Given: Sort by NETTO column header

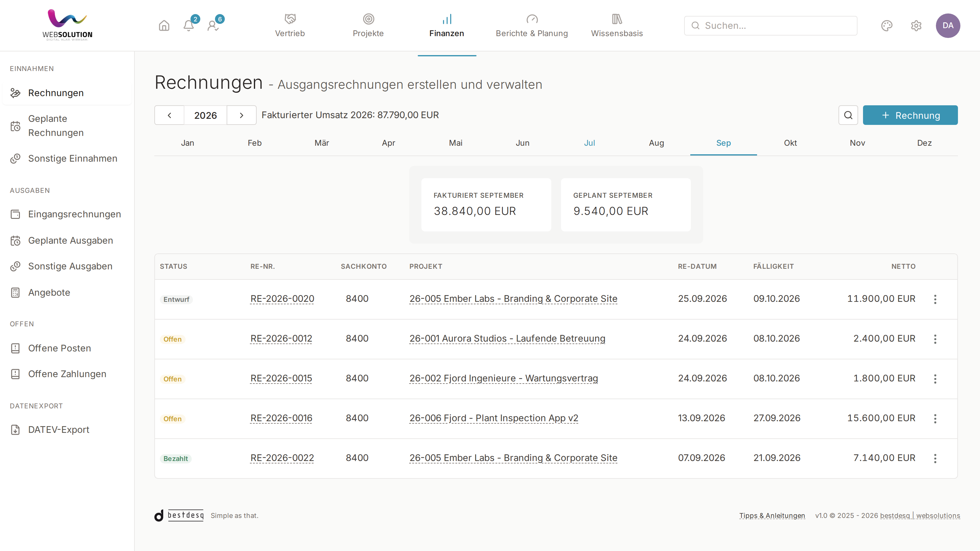Looking at the screenshot, I should pyautogui.click(x=903, y=267).
